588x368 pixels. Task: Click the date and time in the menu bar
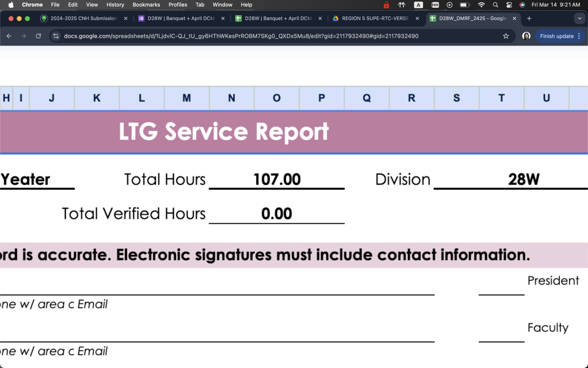coord(556,5)
